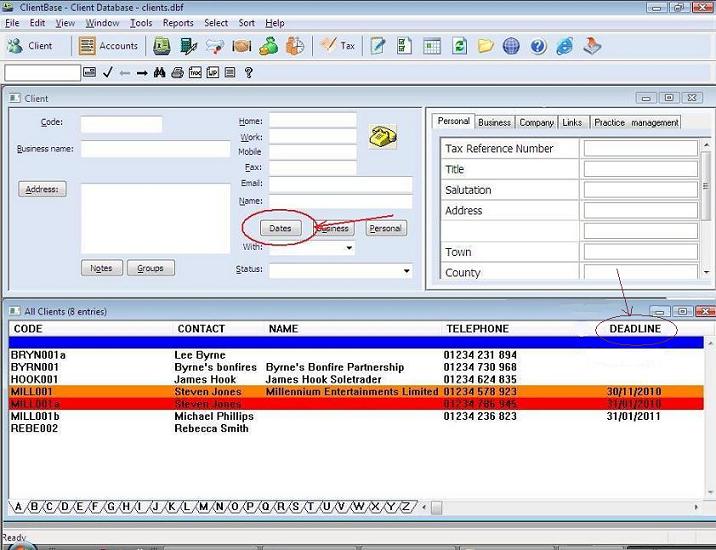Click the Personal button beside Dates
This screenshot has width=716, height=550.
pyautogui.click(x=385, y=228)
